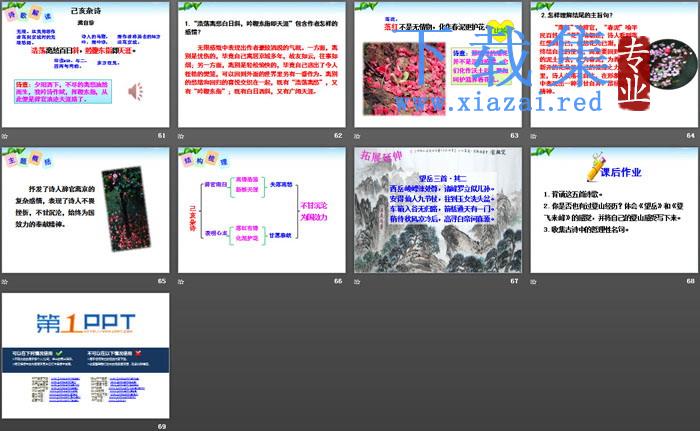Click the slide number label 66
Viewport: 700px width, 431px height.
pos(338,281)
